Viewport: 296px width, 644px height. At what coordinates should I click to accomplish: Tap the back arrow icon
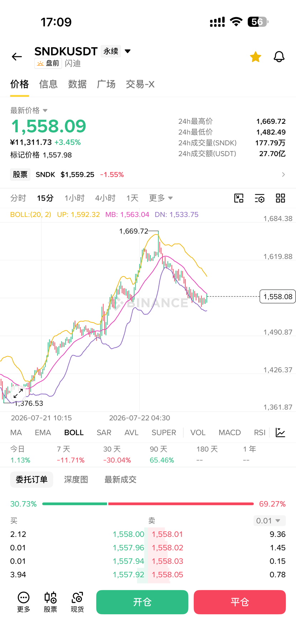coord(17,57)
